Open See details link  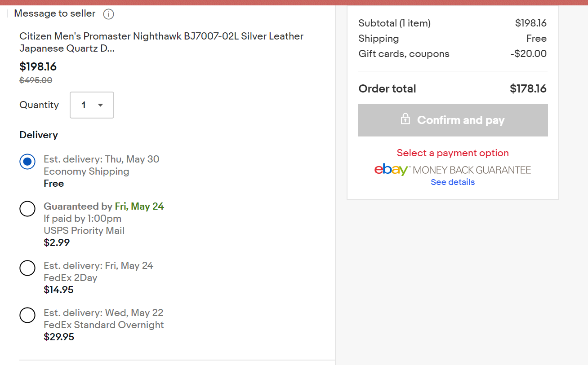point(453,182)
